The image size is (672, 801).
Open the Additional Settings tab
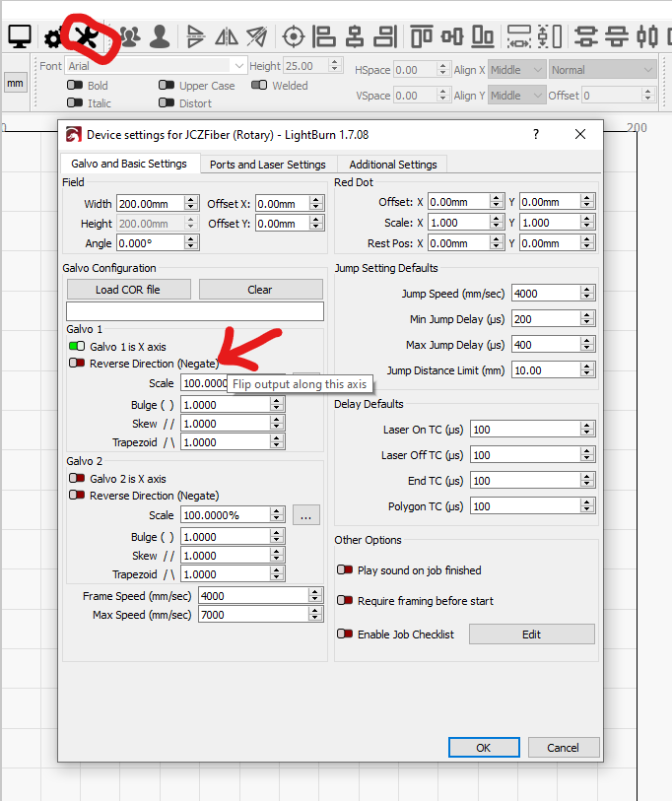[393, 165]
